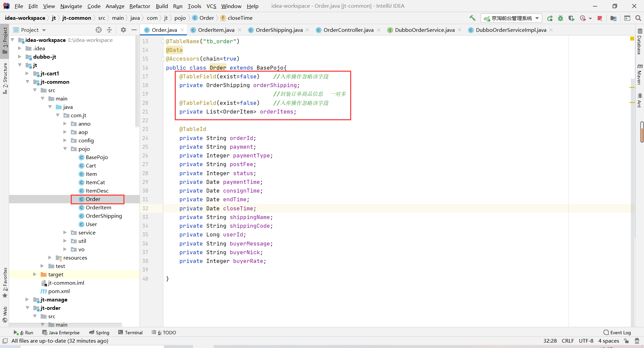Open the Analyze menu

(115, 6)
